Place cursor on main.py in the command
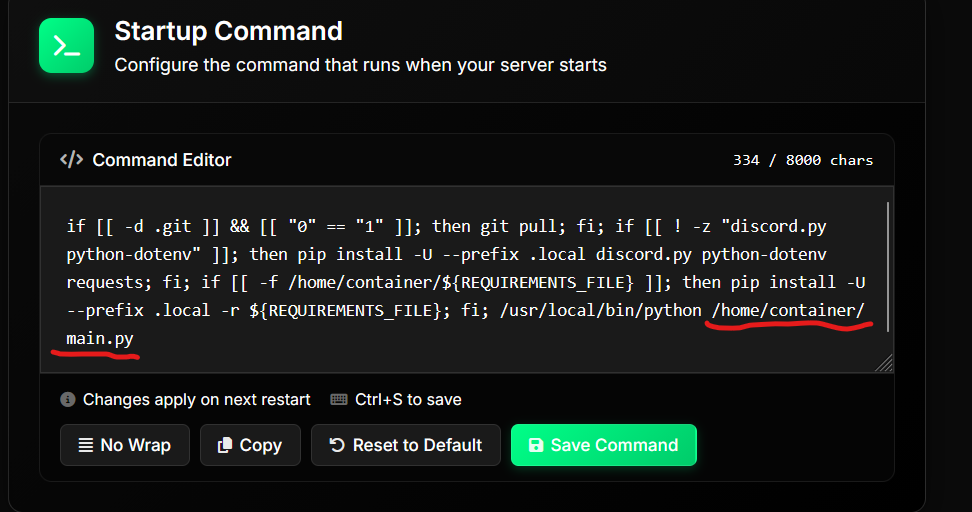Viewport: 972px width, 512px height. tap(100, 339)
